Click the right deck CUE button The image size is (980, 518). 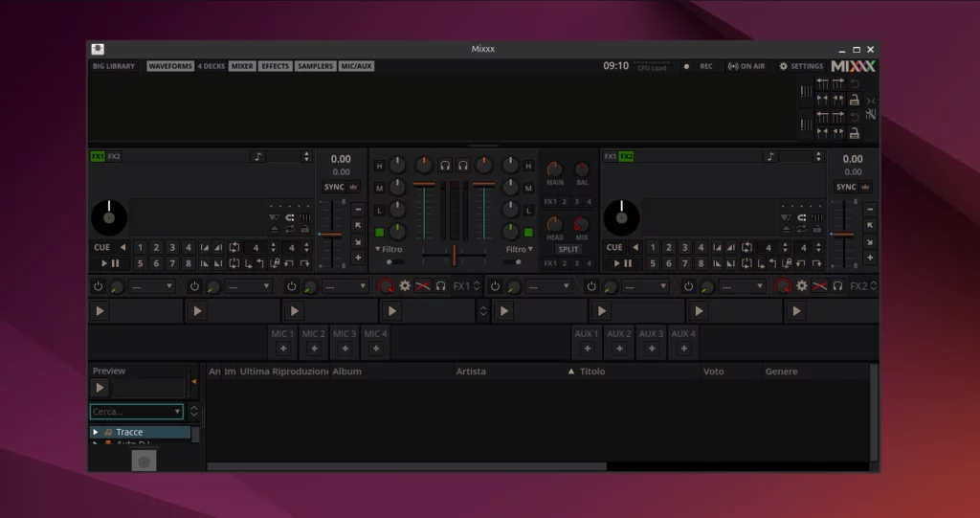point(613,247)
